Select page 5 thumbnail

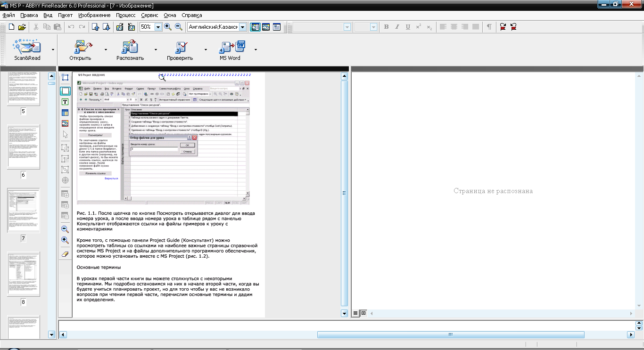pos(24,89)
